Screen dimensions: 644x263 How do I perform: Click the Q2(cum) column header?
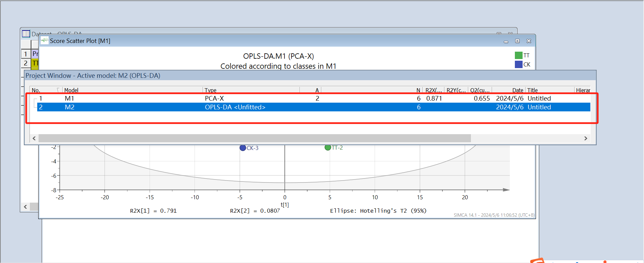coord(480,90)
